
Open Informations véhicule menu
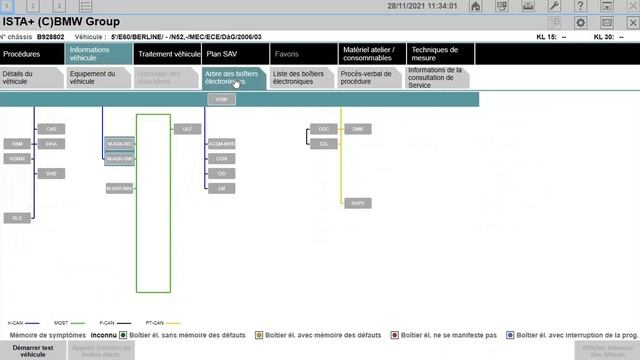coord(99,54)
